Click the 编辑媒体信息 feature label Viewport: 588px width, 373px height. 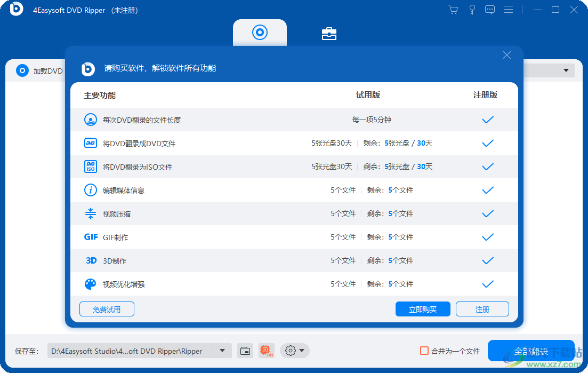tap(123, 191)
